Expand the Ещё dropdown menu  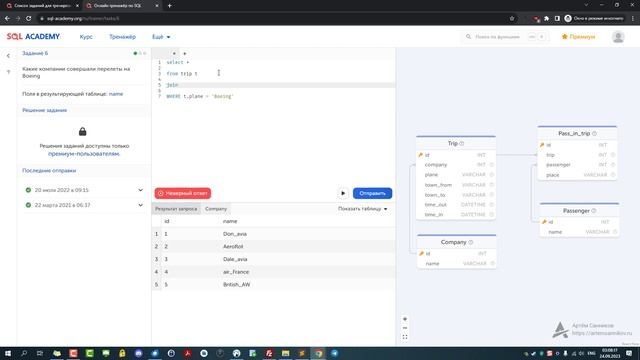point(161,37)
